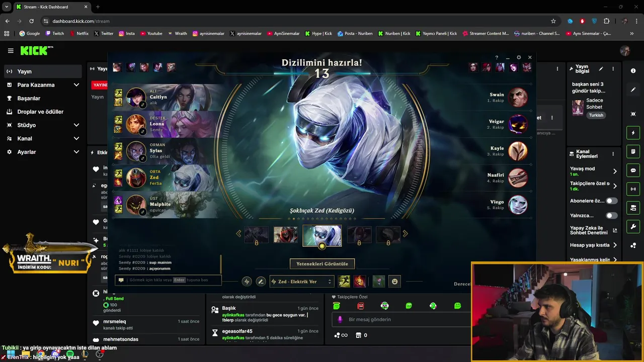Open the chat bubble sidebar icon

pos(633,170)
